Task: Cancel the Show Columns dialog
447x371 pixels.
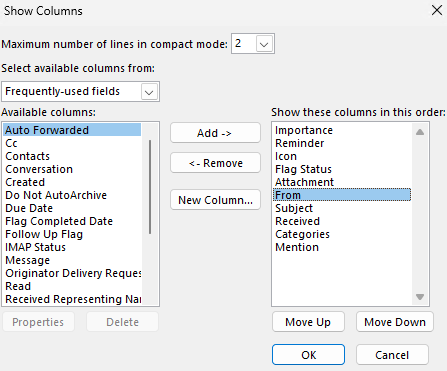Action: (392, 355)
